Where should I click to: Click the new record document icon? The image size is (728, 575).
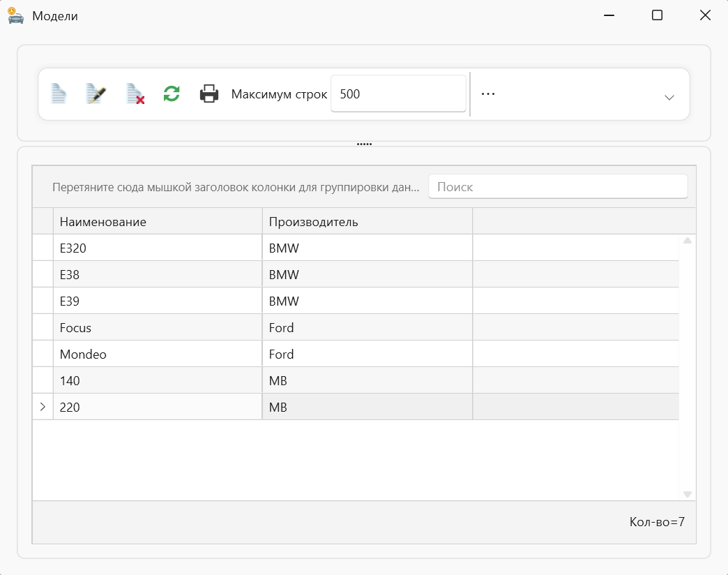click(59, 94)
